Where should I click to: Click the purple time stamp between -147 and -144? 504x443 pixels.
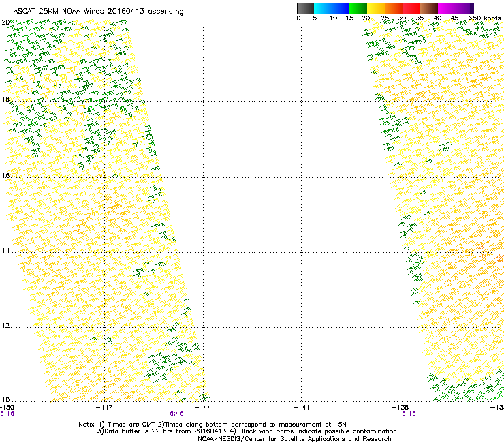(x=177, y=414)
